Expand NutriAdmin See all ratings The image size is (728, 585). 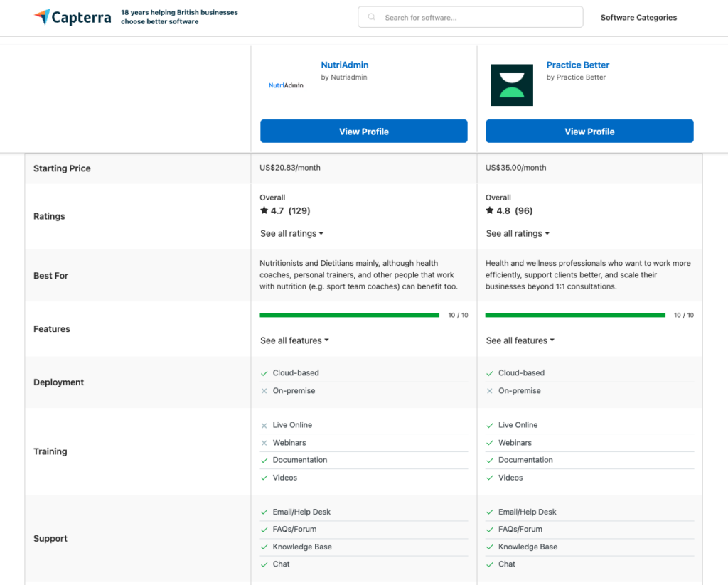[291, 234]
